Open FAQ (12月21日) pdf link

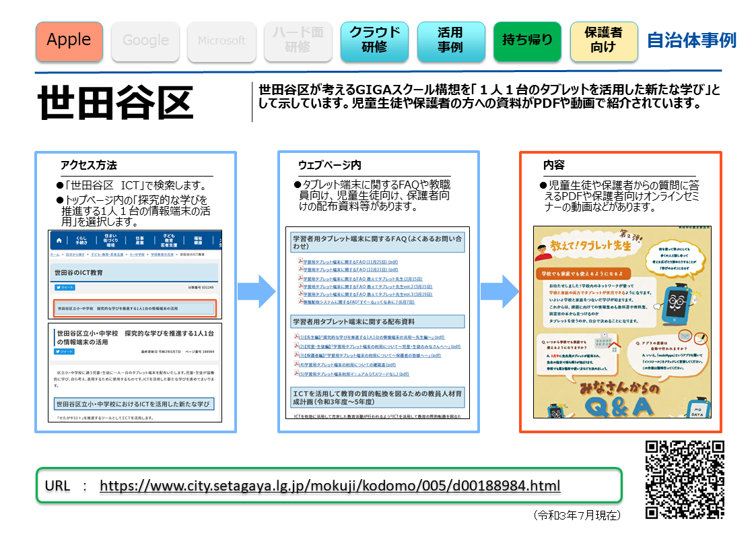click(x=351, y=270)
